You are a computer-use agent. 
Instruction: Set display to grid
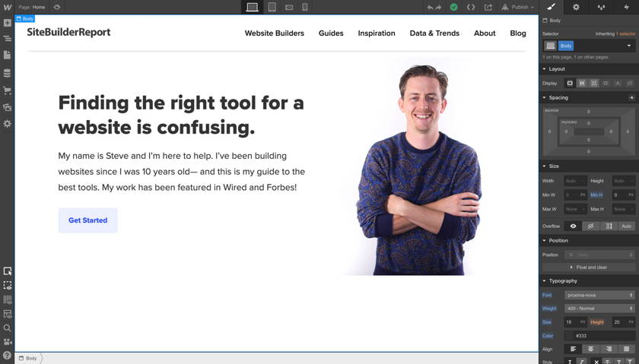click(x=594, y=83)
